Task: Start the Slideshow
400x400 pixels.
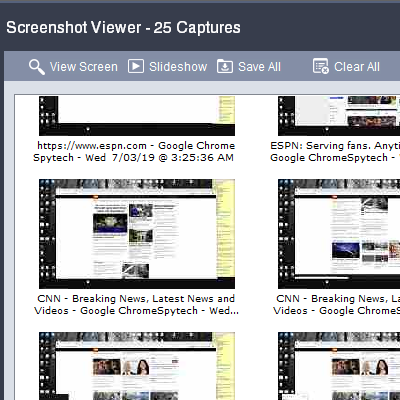Action: point(168,67)
